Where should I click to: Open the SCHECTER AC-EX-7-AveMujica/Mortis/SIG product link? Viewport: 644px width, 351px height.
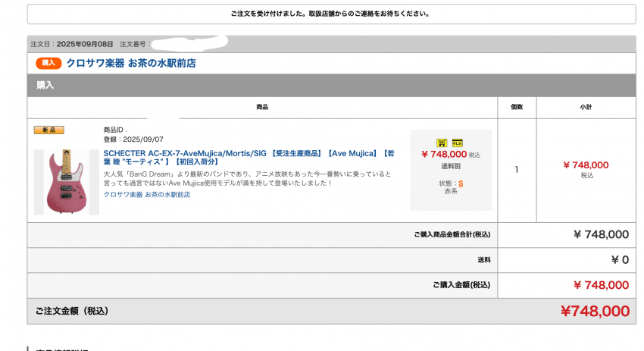click(x=249, y=158)
